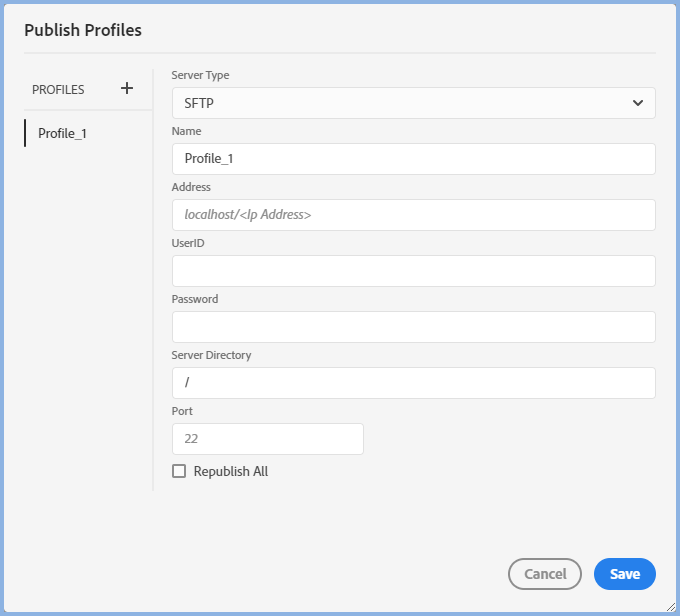Click the Publish Profiles dialog title

[83, 30]
